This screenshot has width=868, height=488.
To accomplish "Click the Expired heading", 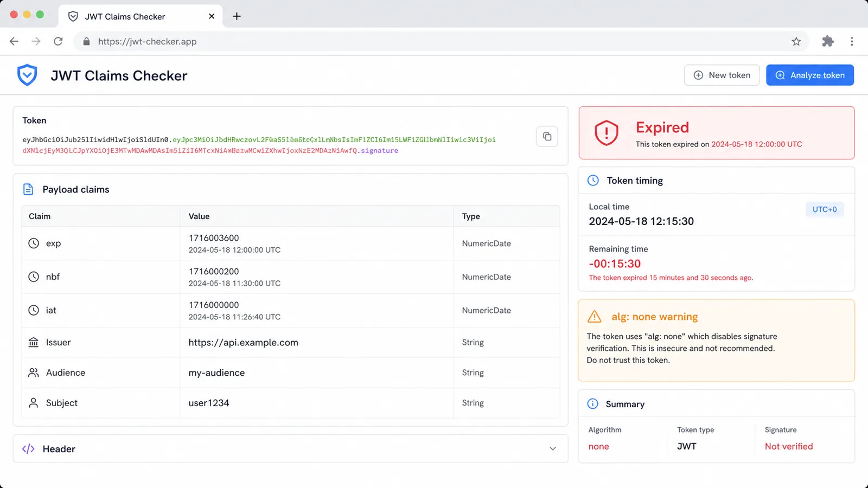I will [x=662, y=127].
